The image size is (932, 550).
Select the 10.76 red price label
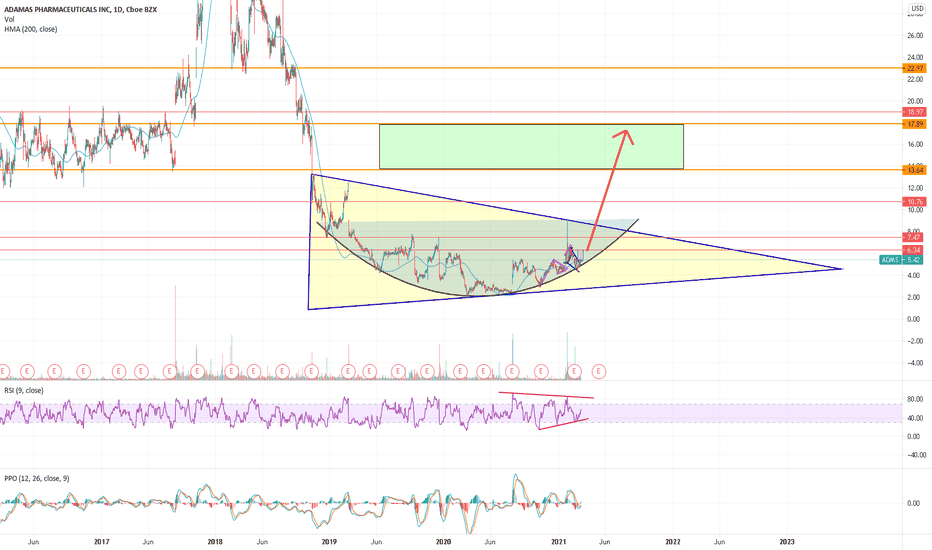point(914,202)
